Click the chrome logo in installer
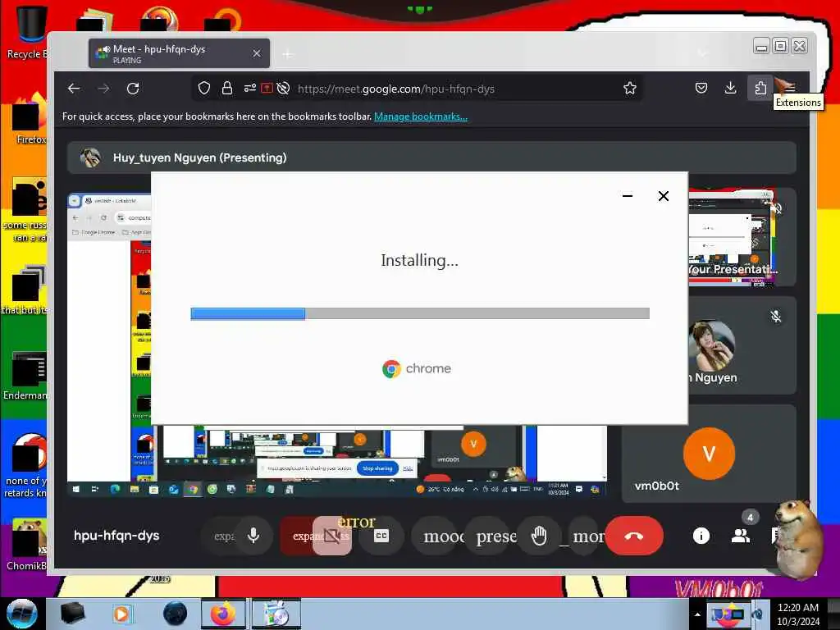 click(x=416, y=368)
